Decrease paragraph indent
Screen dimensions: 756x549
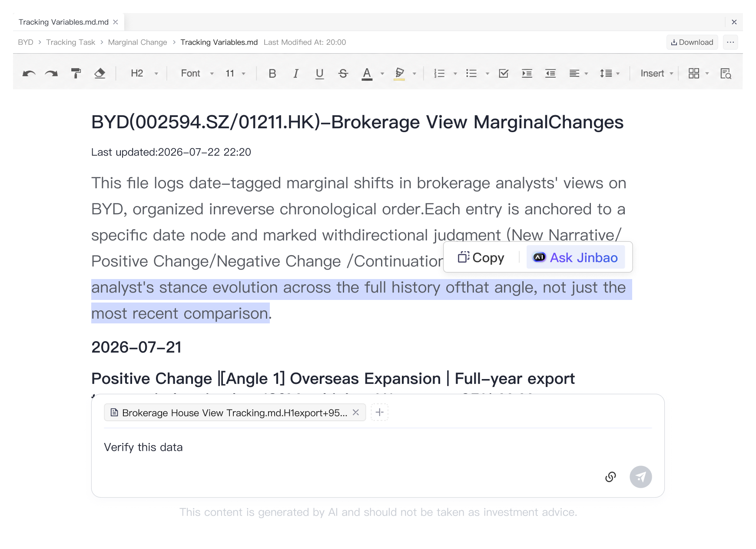coord(550,73)
